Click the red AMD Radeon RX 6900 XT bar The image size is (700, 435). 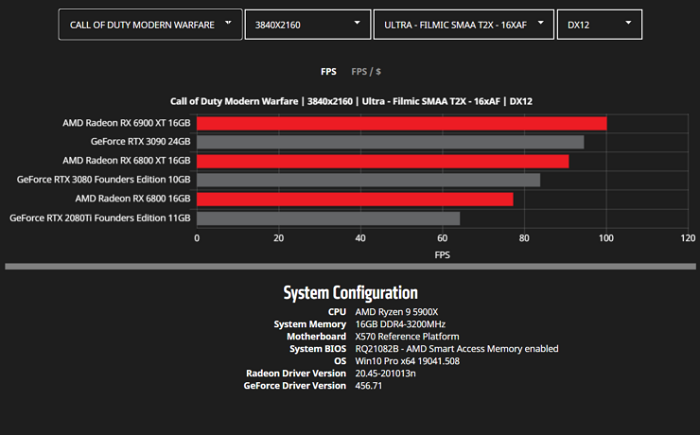coord(401,123)
